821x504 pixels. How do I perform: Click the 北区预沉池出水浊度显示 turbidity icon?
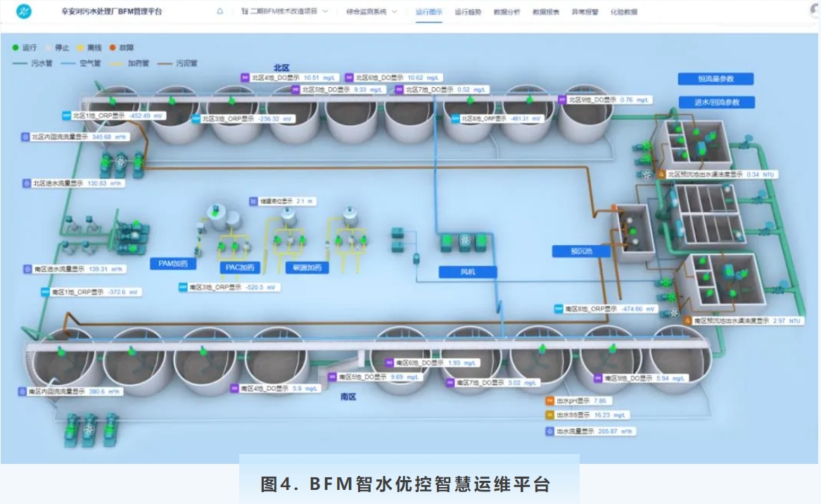[x=661, y=174]
